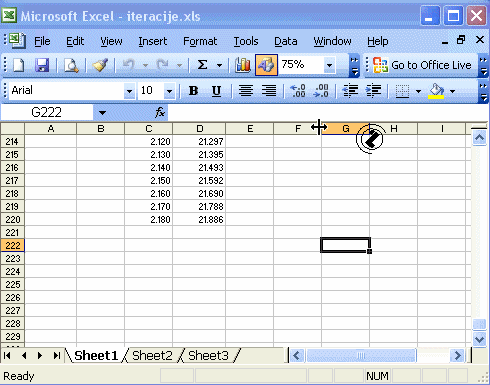
Task: Click the New blank workbook icon
Action: [x=19, y=65]
